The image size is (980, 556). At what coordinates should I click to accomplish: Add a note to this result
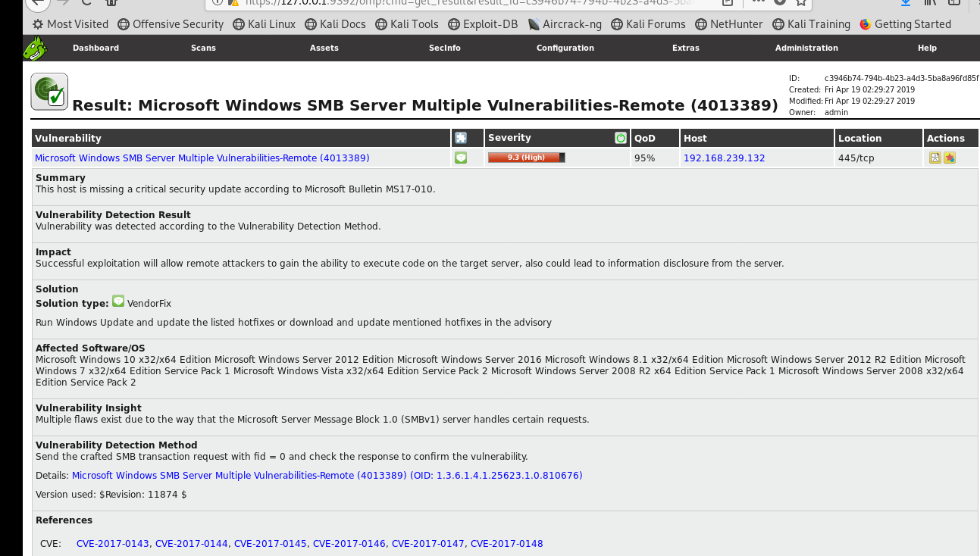click(935, 158)
